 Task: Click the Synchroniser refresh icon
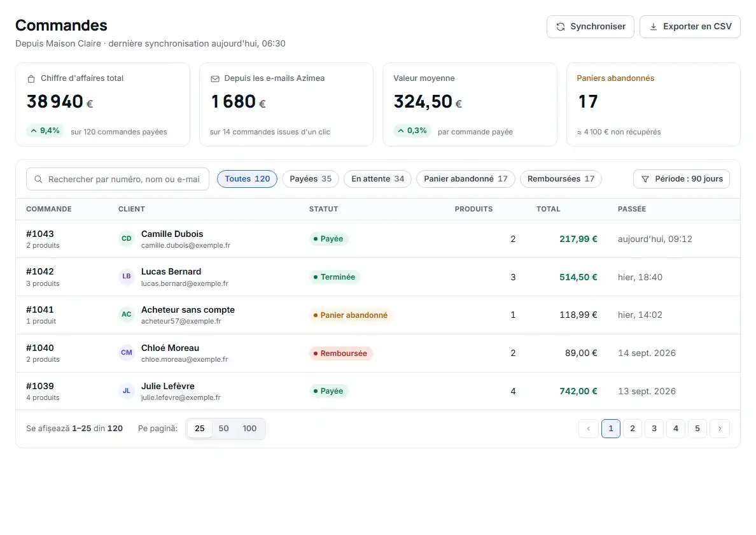(560, 27)
